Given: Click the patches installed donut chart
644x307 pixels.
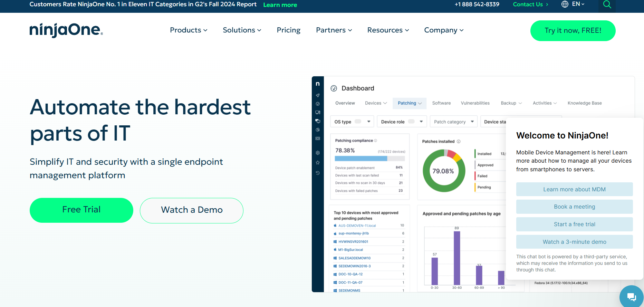Looking at the screenshot, I should 444,171.
